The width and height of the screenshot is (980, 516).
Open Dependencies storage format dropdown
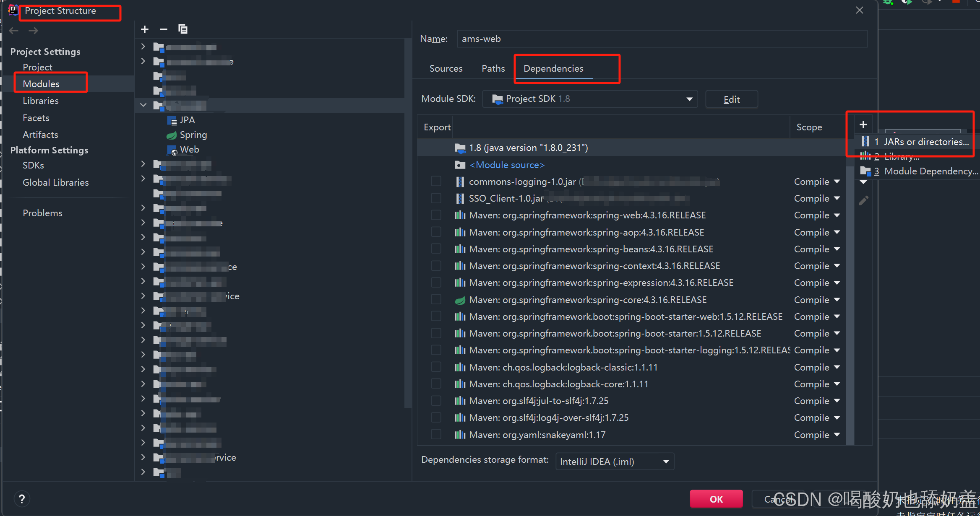[614, 462]
